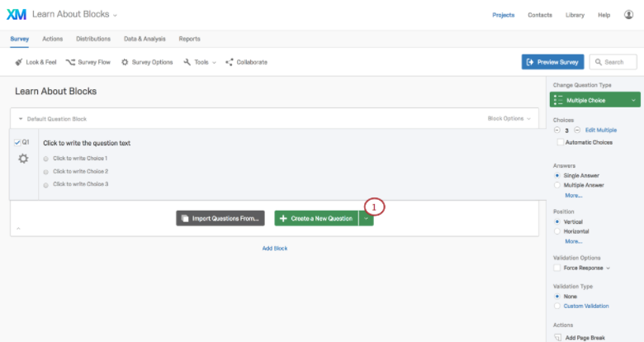644x342 pixels.
Task: Switch to the Distributions tab
Action: [93, 39]
